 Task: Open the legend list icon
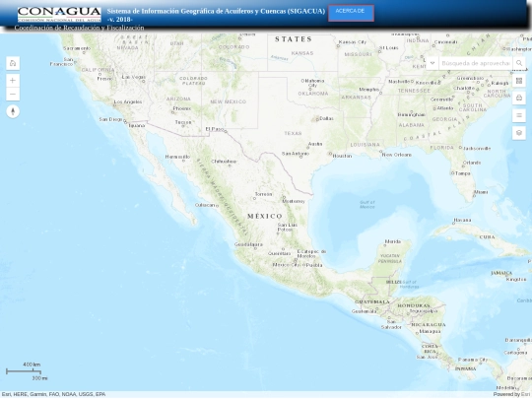[519, 115]
